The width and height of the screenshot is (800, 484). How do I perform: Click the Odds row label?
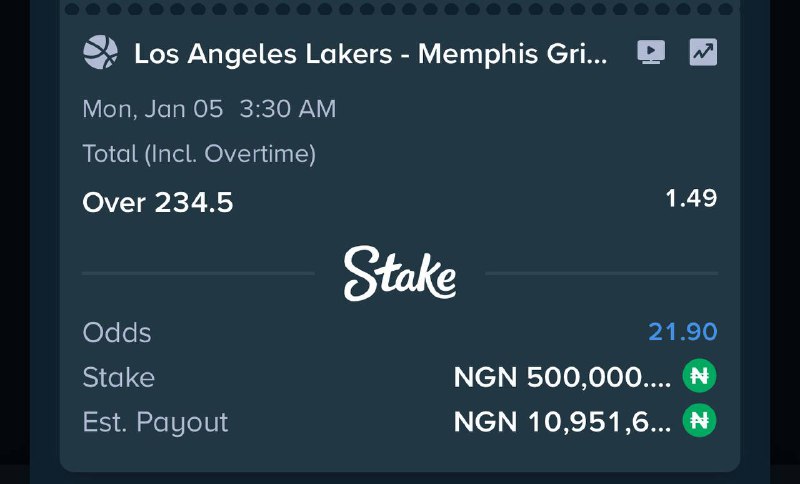(x=116, y=332)
